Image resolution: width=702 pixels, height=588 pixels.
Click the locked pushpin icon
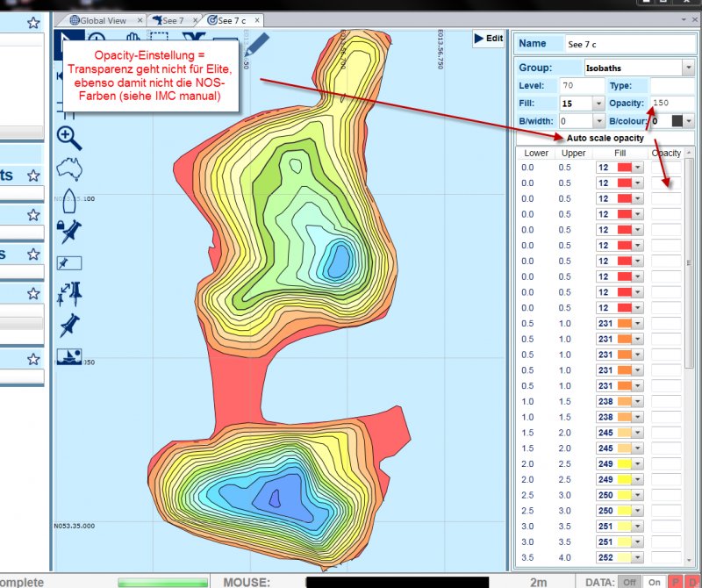[68, 230]
